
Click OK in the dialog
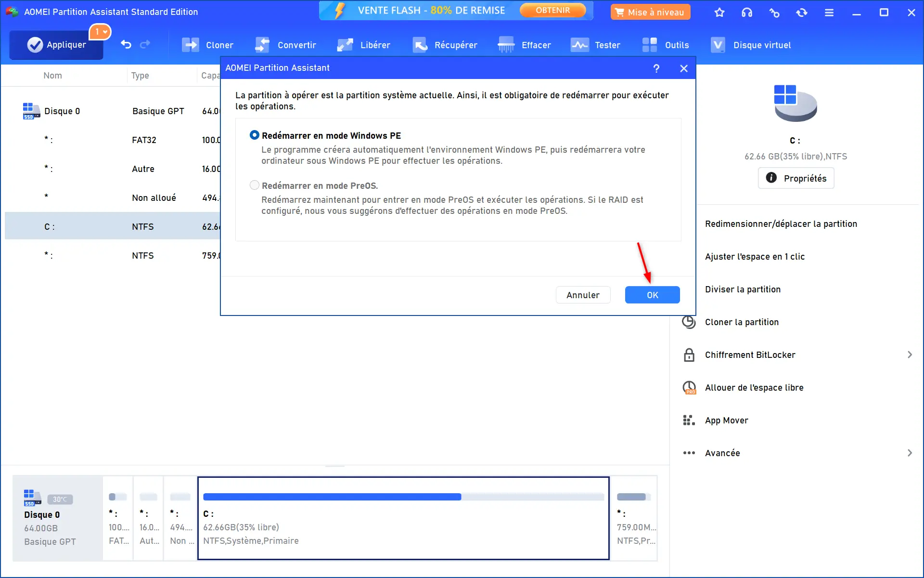652,295
